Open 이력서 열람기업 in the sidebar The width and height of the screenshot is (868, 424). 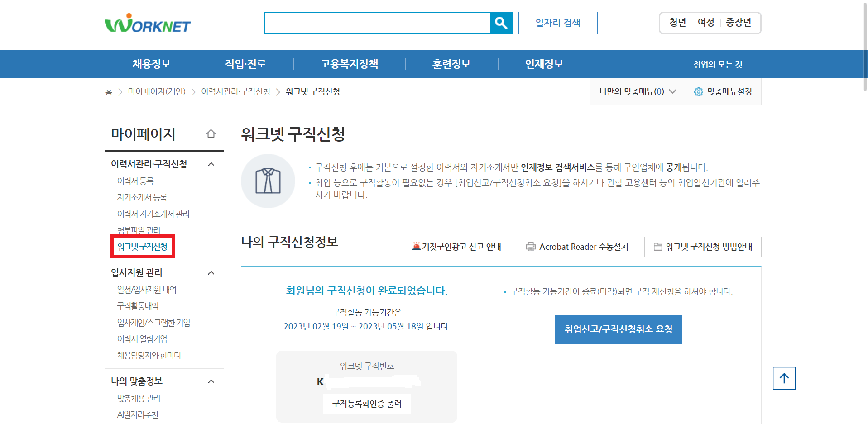[142, 339]
